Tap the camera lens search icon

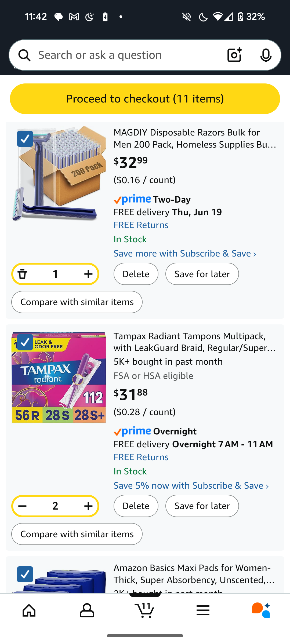pyautogui.click(x=234, y=55)
